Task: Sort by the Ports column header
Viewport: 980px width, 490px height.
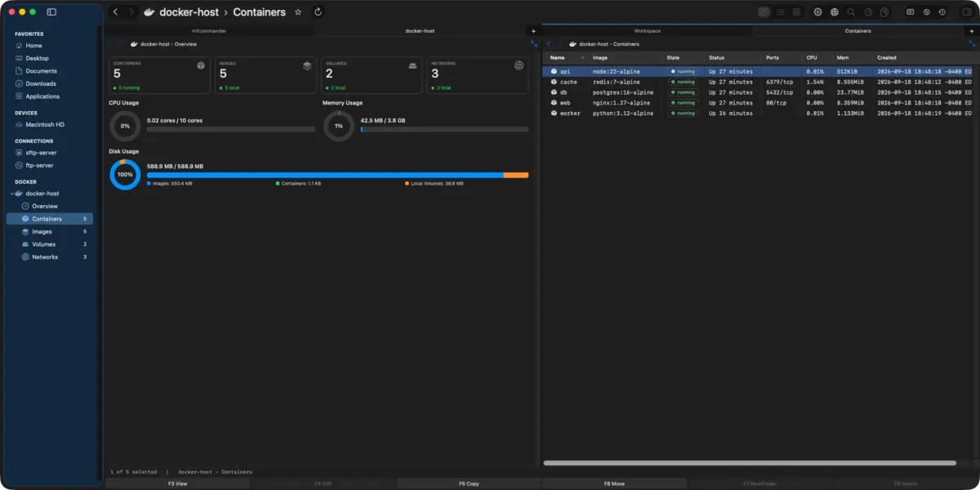Action: coord(782,58)
